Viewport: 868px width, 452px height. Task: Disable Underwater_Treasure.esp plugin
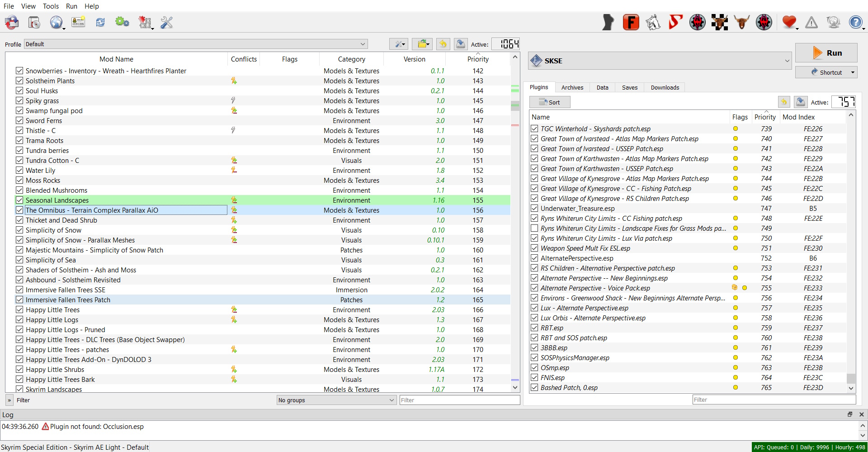534,208
